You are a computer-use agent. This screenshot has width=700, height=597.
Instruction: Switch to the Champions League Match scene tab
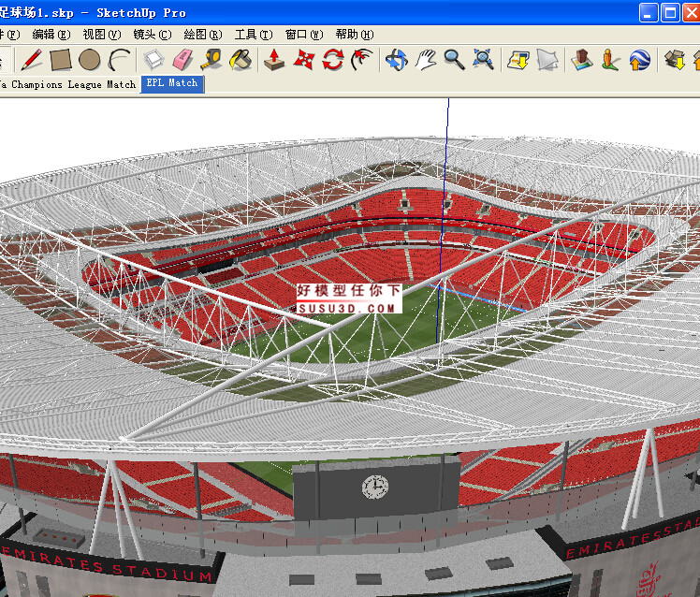pos(68,84)
